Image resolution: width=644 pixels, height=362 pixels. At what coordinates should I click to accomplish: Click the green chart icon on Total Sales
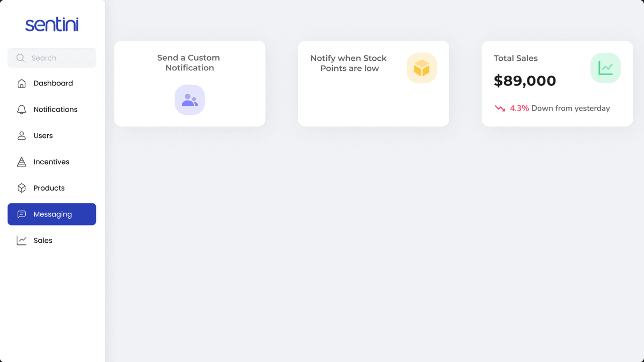[x=605, y=68]
